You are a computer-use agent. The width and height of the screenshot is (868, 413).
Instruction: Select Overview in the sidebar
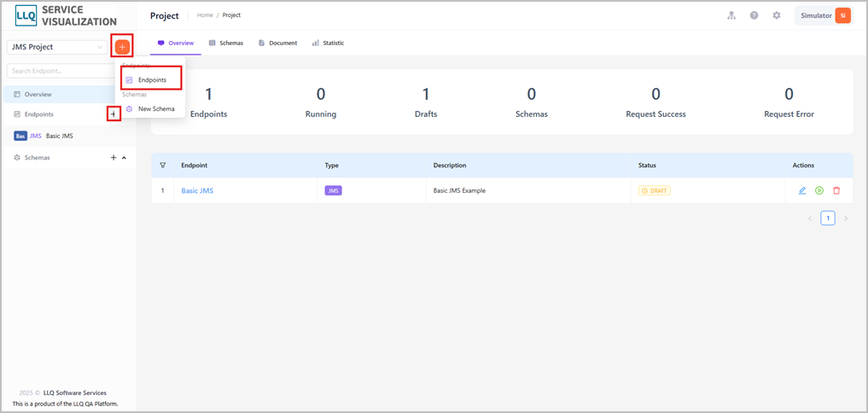pyautogui.click(x=59, y=94)
